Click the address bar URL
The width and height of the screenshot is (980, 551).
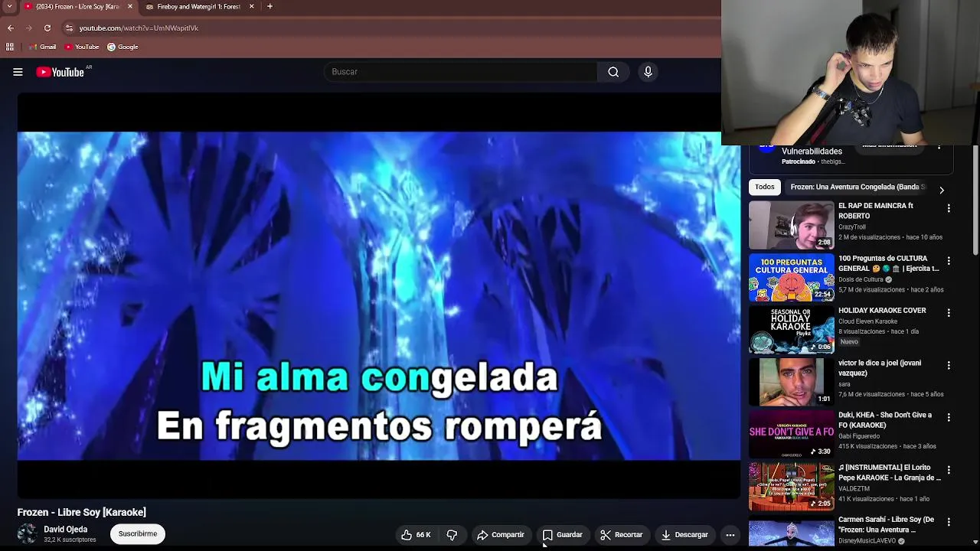coord(139,28)
